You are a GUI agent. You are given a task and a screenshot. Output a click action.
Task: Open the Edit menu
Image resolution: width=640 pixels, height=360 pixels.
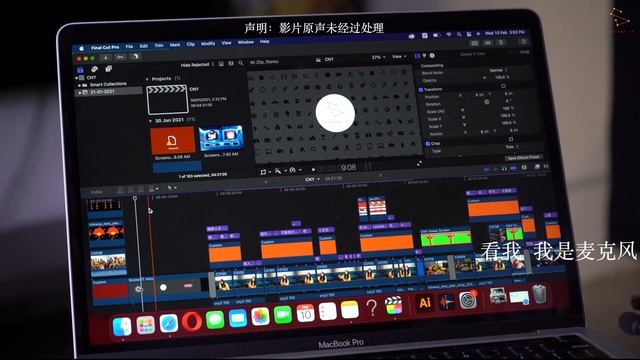click(x=144, y=46)
